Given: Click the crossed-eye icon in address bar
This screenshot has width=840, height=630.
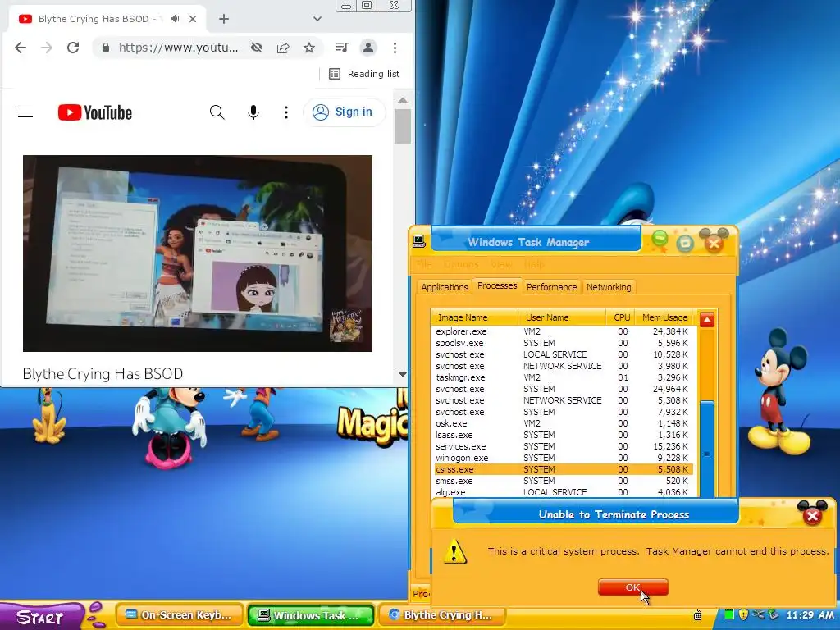Looking at the screenshot, I should (x=257, y=48).
